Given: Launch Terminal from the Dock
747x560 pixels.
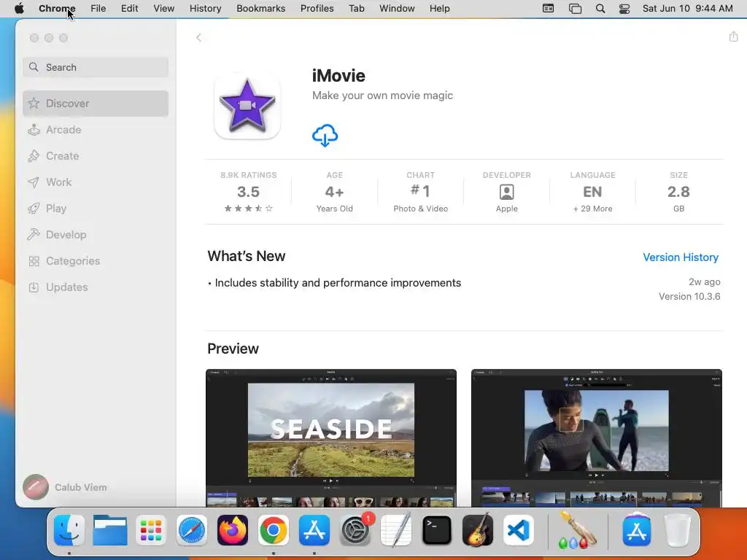Looking at the screenshot, I should click(x=437, y=530).
